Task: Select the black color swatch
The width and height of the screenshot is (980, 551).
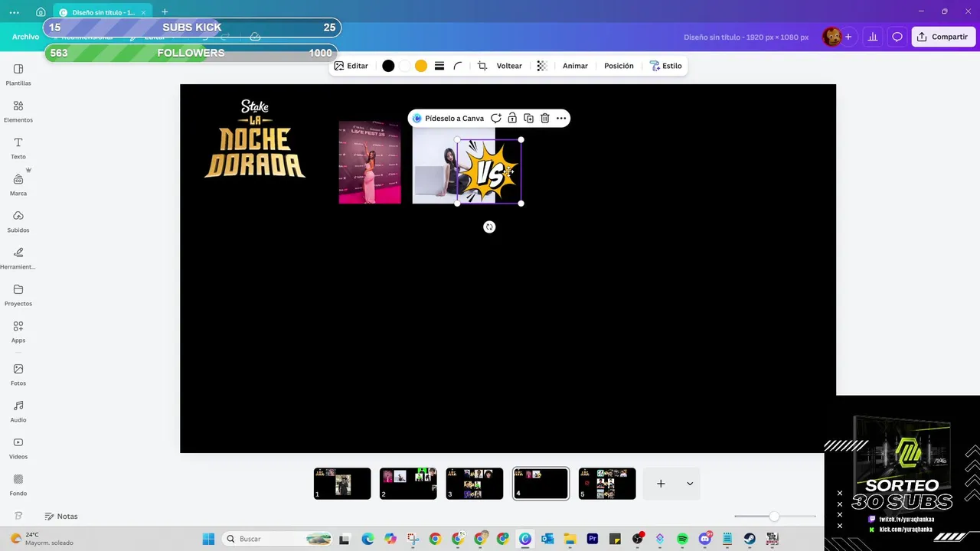Action: click(x=388, y=66)
